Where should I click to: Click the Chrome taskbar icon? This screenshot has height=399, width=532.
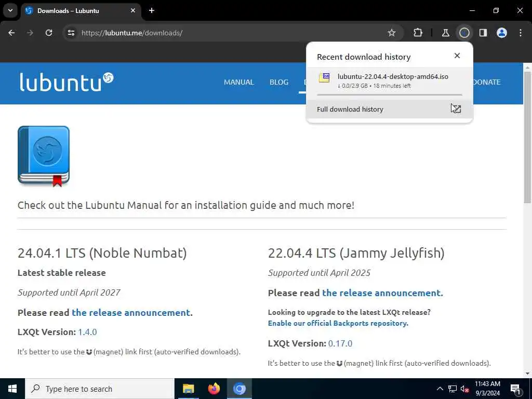[x=239, y=389]
